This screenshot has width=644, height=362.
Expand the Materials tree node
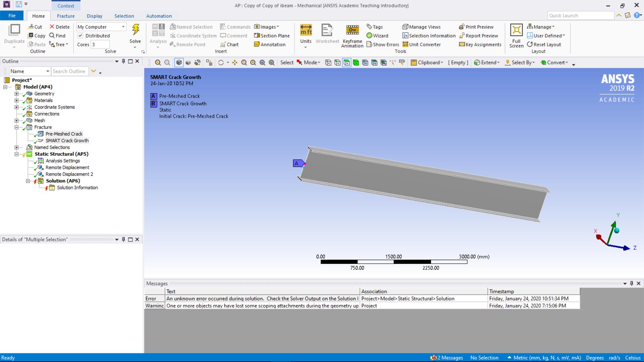[x=16, y=100]
